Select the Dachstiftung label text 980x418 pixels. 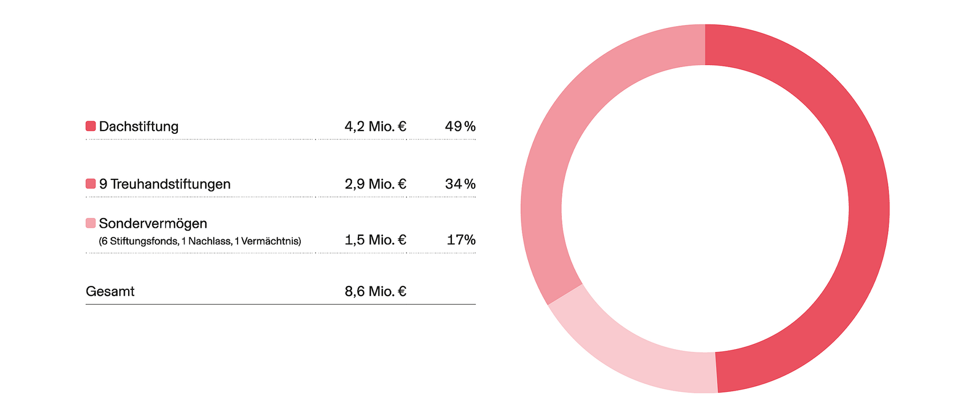tap(138, 126)
